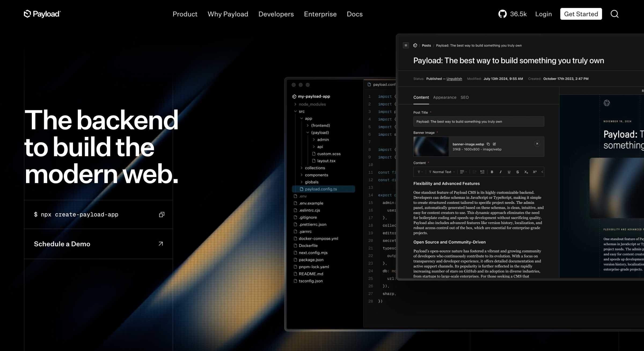Click the banner image thumbnail preview
644x351 pixels.
click(431, 147)
